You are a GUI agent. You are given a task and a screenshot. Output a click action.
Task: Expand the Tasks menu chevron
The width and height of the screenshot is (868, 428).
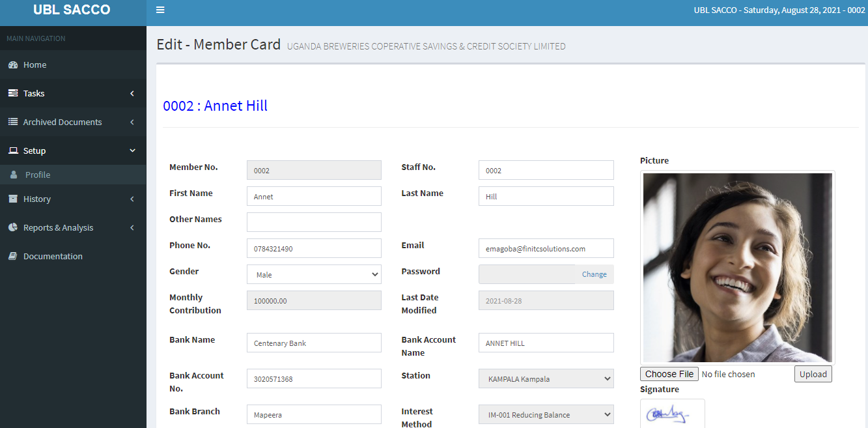[x=132, y=94]
